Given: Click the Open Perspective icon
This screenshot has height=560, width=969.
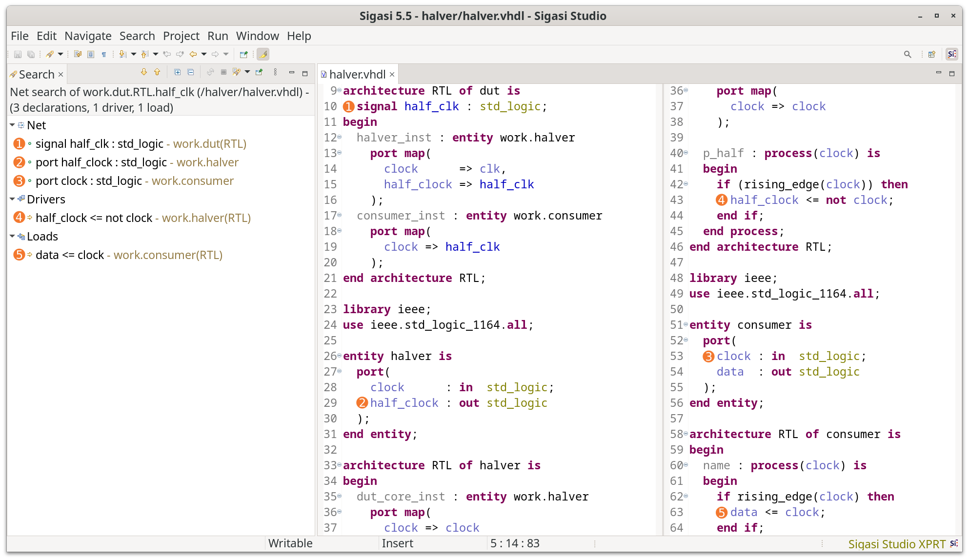Looking at the screenshot, I should (932, 54).
